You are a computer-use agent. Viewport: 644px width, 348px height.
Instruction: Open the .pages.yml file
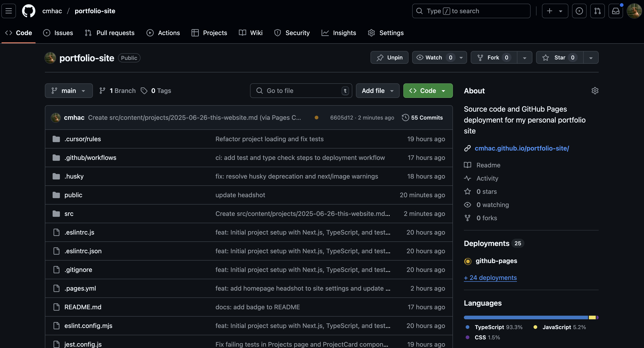[x=80, y=288]
